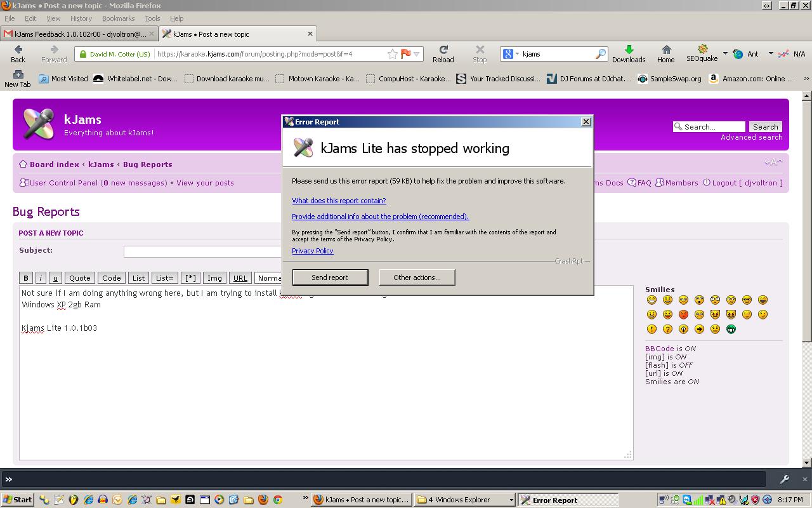Image resolution: width=812 pixels, height=508 pixels.
Task: Toggle italic with the i button
Action: (x=41, y=278)
